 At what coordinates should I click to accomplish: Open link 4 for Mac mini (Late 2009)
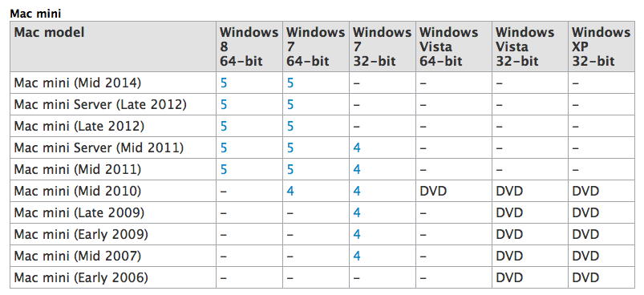pos(357,212)
